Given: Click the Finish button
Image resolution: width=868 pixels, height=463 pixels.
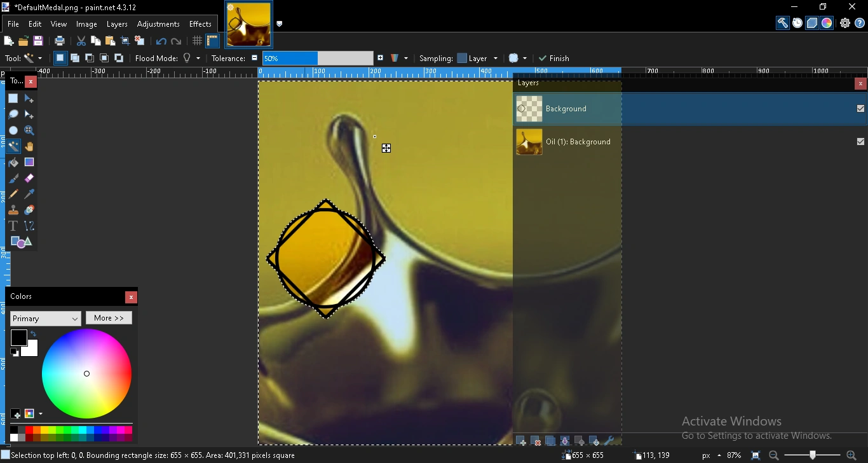Looking at the screenshot, I should (x=554, y=59).
